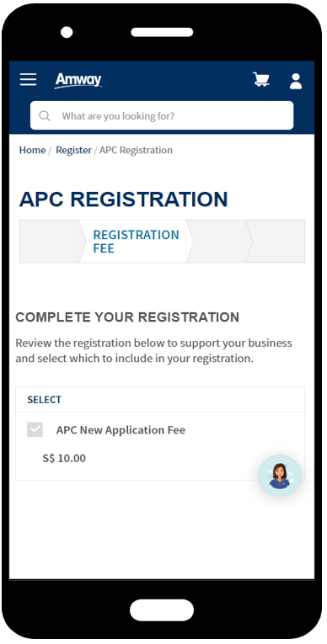Click the S$ 10.00 price text
Viewport: 327px width, 644px height.
[64, 458]
